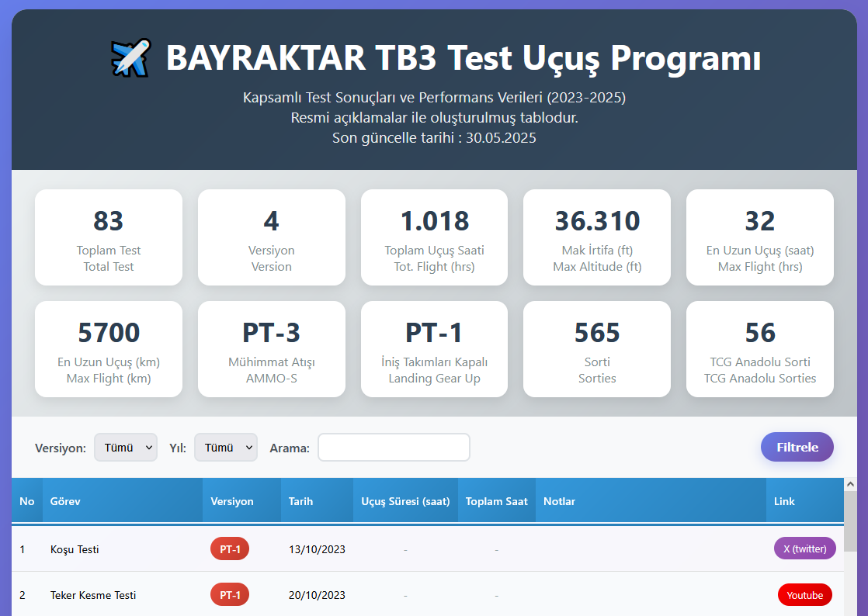This screenshot has height=616, width=868.
Task: Click the date 13/10/2023
Action: [317, 549]
